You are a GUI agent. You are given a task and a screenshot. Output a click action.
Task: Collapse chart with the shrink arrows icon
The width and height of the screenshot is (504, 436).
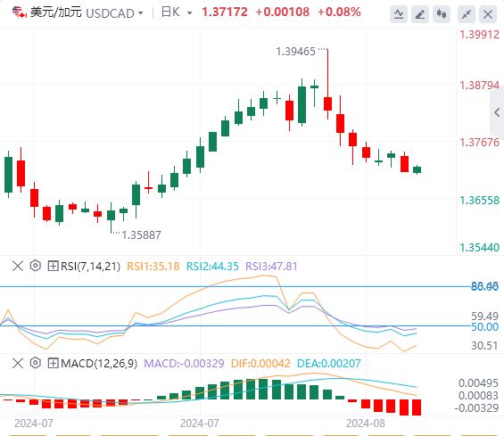click(x=467, y=14)
